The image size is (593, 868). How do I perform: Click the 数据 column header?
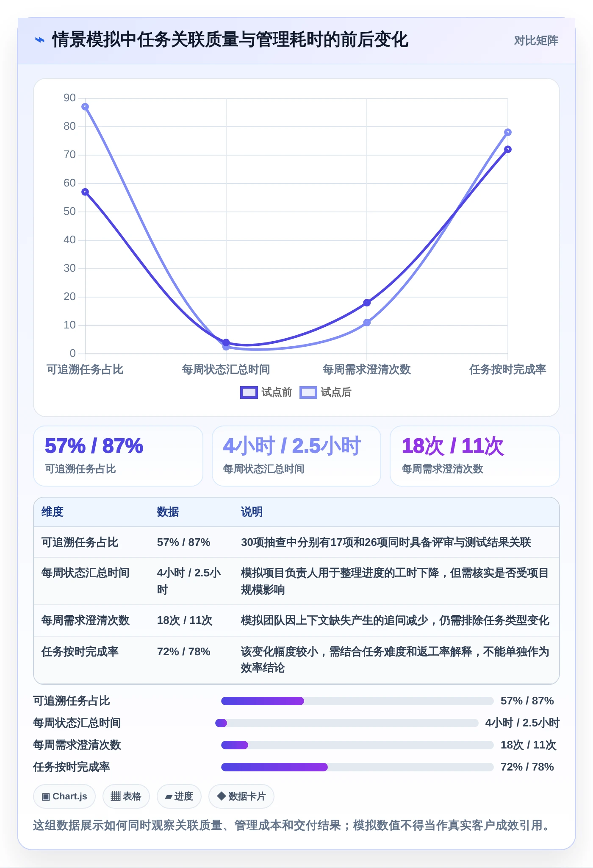coord(168,512)
